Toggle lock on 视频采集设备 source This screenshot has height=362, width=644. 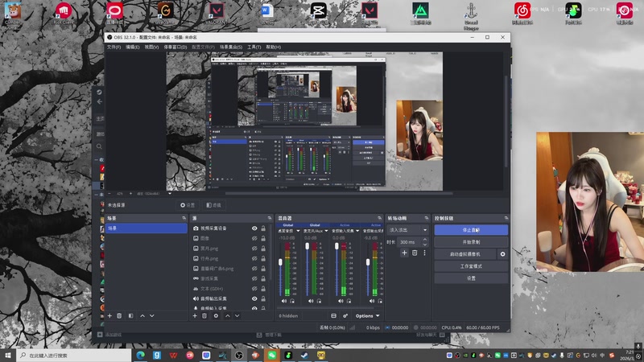pos(263,228)
